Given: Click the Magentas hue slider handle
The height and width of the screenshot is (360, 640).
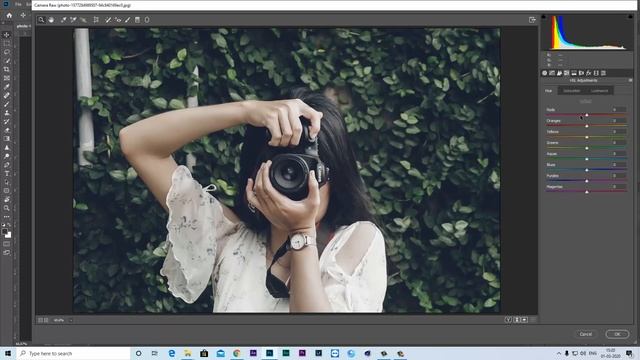Looking at the screenshot, I should (587, 192).
